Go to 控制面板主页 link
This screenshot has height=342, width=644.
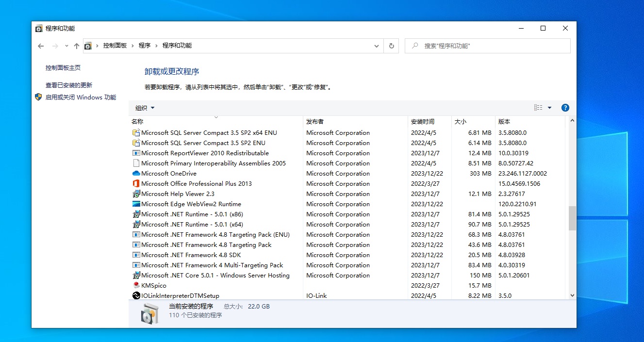tap(63, 68)
